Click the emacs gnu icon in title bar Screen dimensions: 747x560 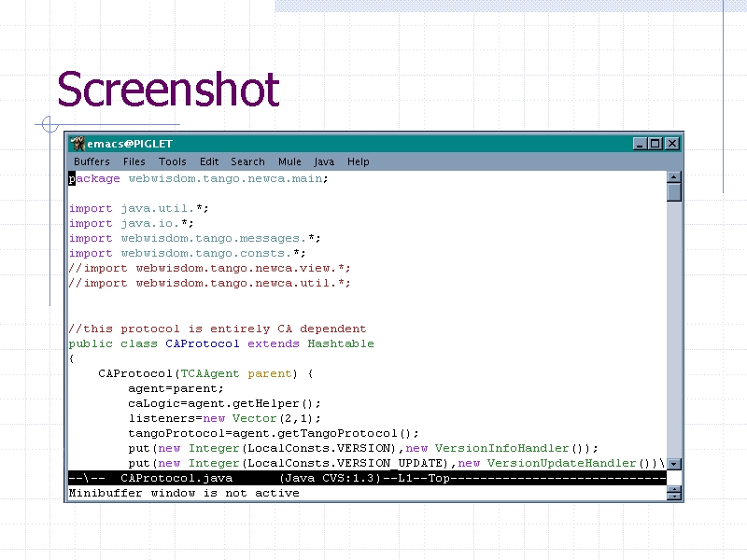tap(77, 144)
